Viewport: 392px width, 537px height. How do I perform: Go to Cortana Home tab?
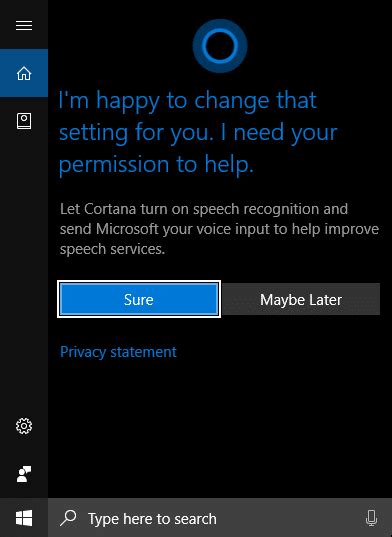tap(24, 73)
